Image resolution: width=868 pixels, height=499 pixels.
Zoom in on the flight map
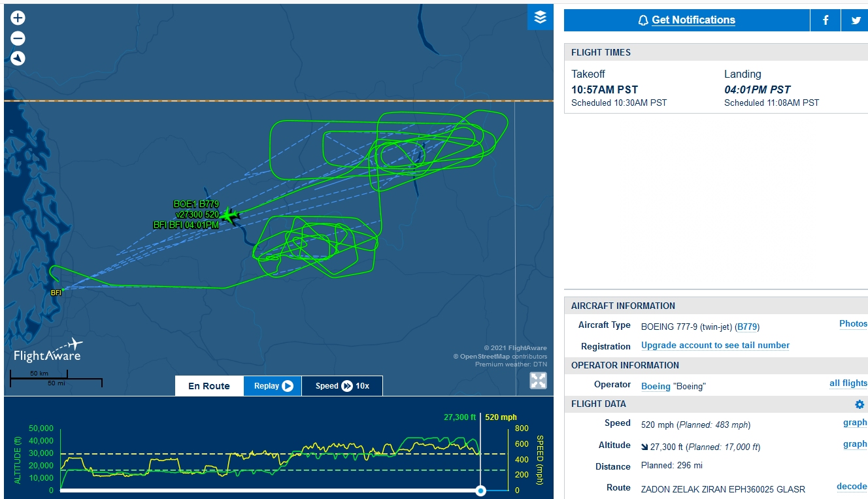(18, 18)
